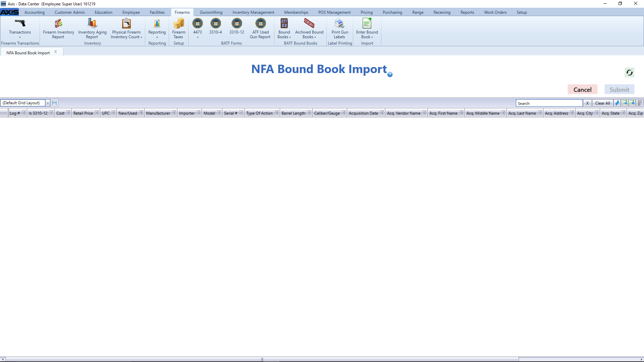Click the X button beside Search
644x362 pixels.
click(x=587, y=103)
